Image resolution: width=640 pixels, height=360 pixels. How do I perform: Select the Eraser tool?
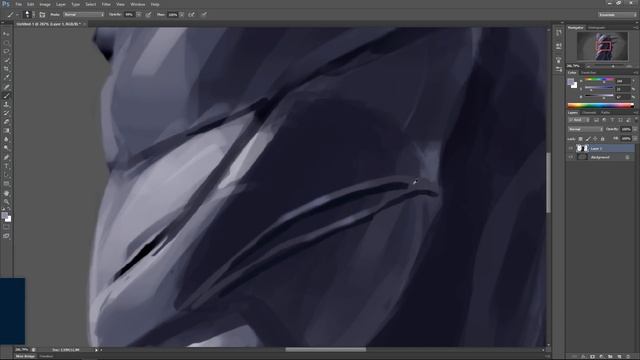6,122
